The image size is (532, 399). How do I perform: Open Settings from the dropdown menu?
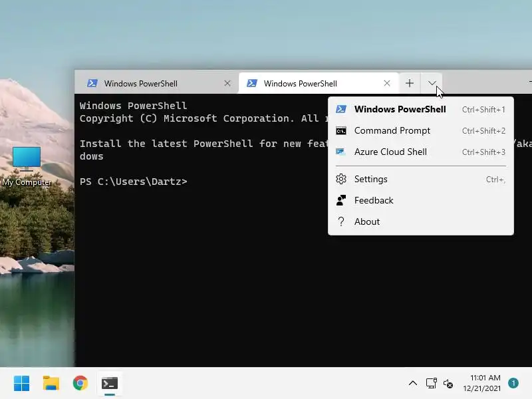tap(421, 179)
